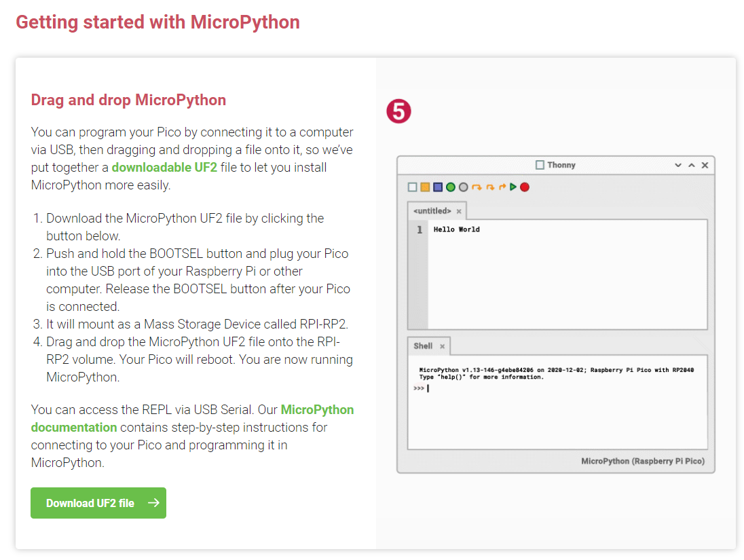
Task: Click the Shell prompt after >>>
Action: point(428,388)
